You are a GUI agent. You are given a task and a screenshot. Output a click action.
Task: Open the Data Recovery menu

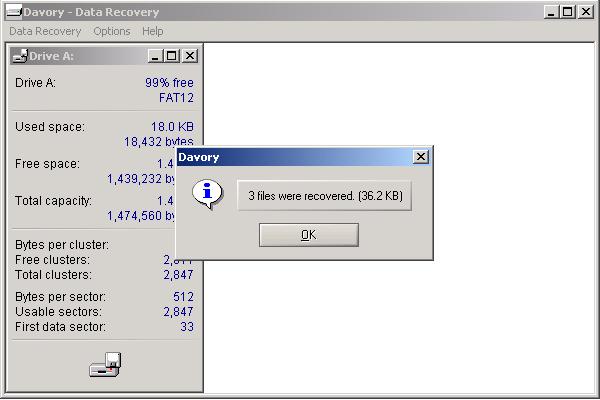pos(46,32)
